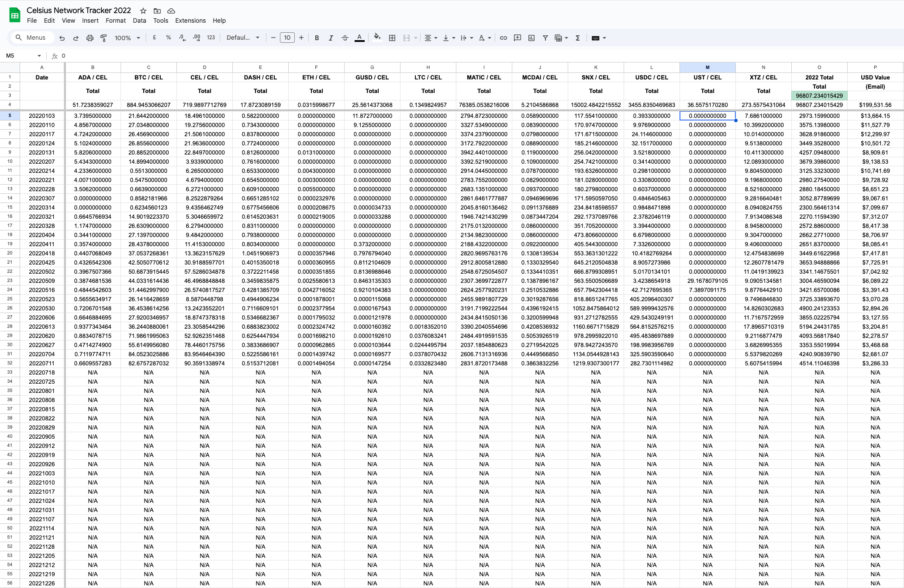Image resolution: width=904 pixels, height=588 pixels.
Task: Click the Insert link icon
Action: click(x=503, y=38)
